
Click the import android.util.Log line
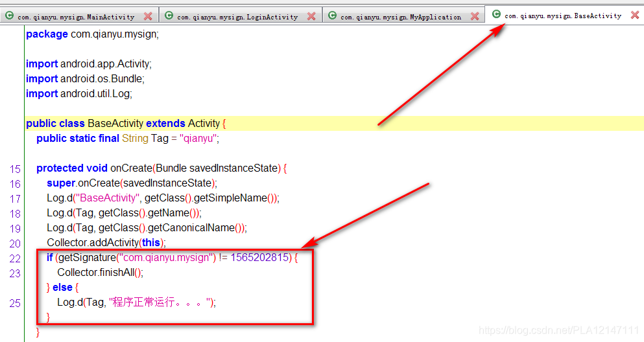79,94
